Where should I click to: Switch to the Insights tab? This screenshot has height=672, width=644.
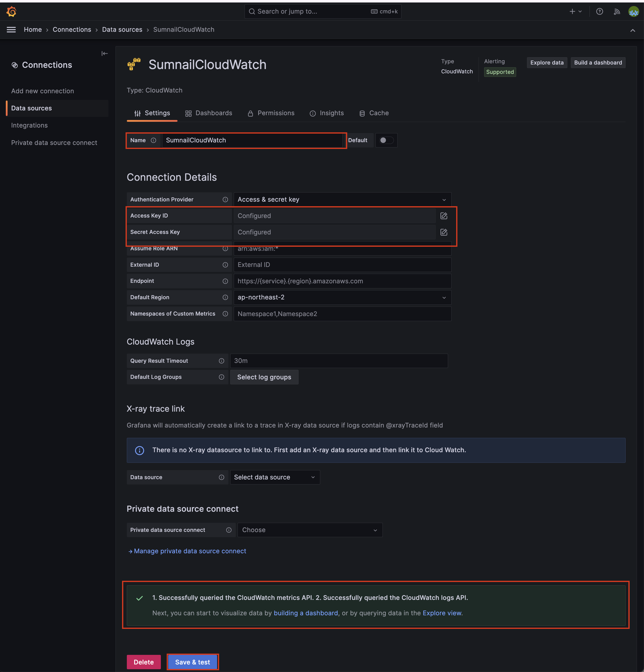pos(327,113)
